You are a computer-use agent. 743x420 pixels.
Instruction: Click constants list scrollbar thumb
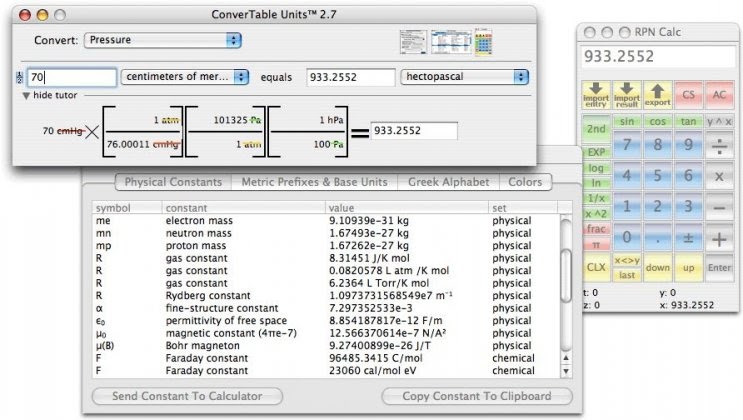566,275
